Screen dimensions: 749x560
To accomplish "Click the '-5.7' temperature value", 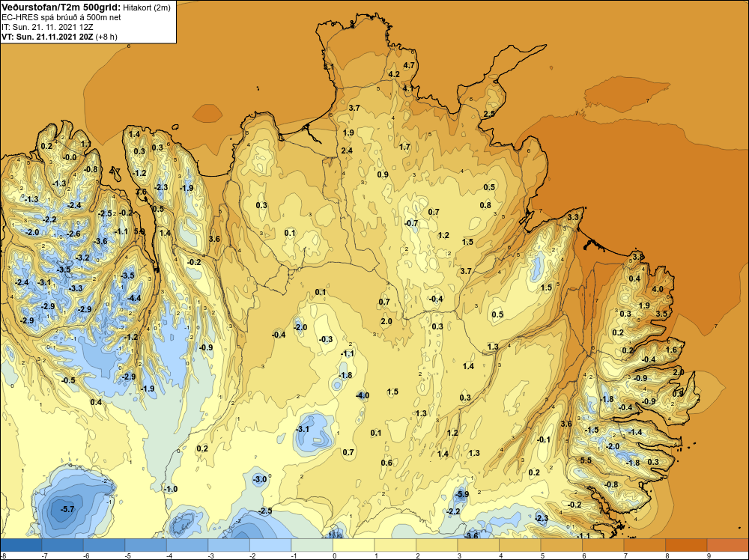I will coord(67,509).
